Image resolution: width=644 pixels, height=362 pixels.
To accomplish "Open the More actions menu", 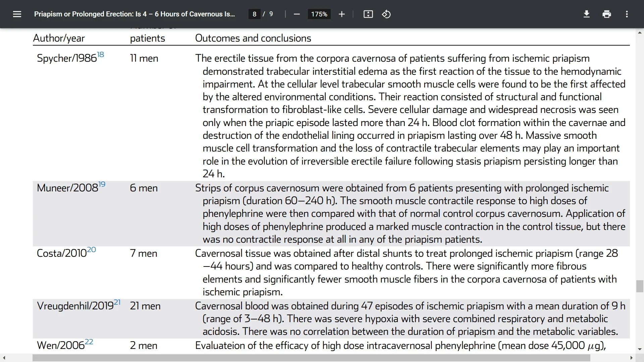I will coord(627,14).
